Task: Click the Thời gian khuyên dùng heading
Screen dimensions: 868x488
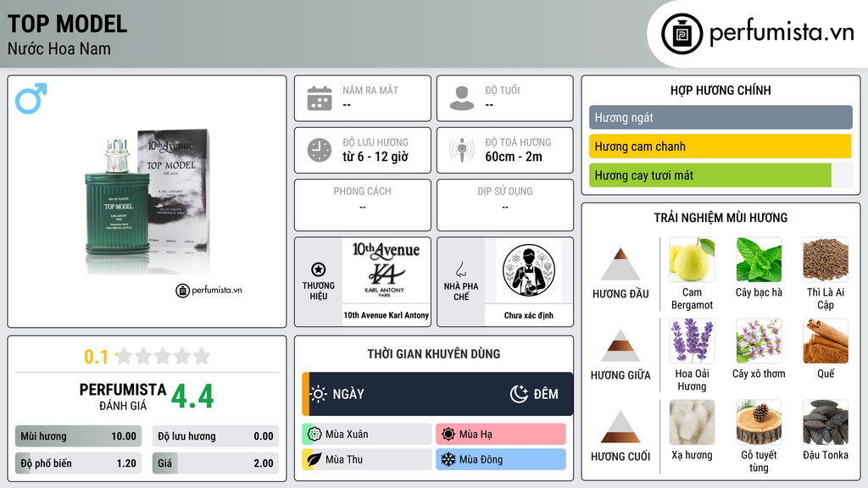Action: 433,353
